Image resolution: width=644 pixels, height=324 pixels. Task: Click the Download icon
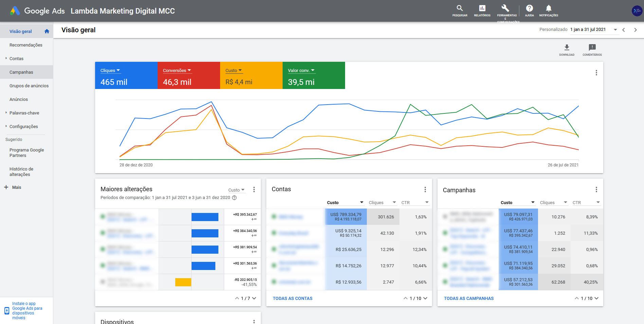tap(567, 47)
